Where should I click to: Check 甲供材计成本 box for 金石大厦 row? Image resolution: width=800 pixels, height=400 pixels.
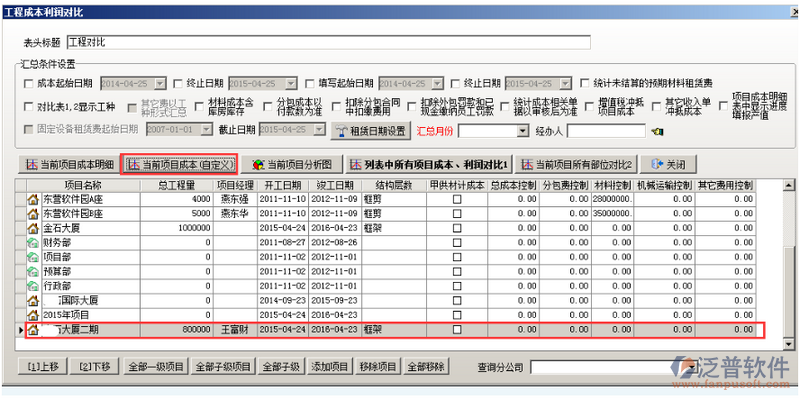(457, 228)
